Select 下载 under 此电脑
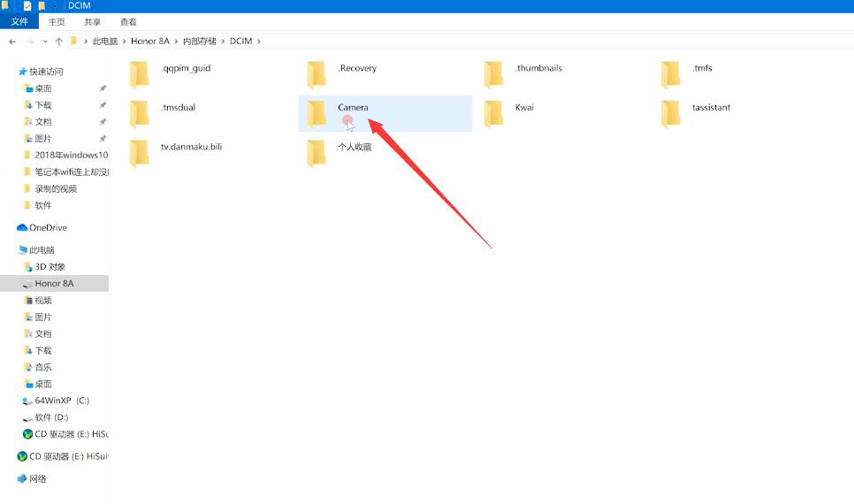This screenshot has height=504, width=854. 43,350
